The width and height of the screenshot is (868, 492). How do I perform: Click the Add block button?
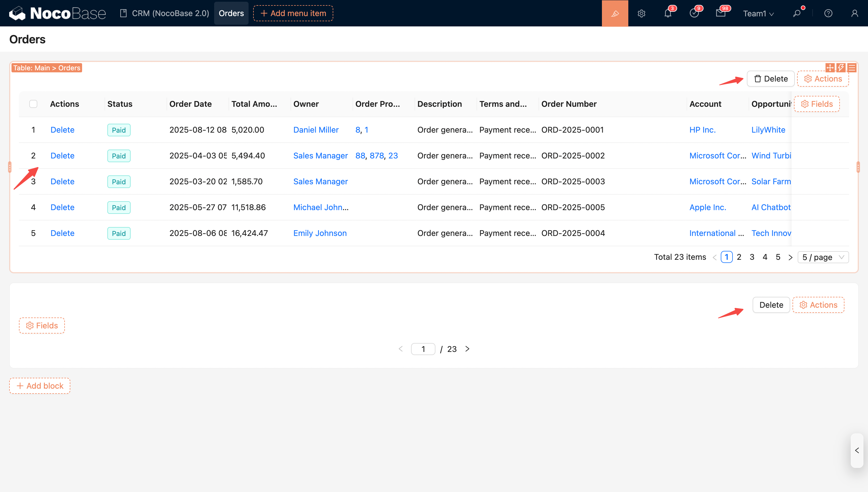40,386
